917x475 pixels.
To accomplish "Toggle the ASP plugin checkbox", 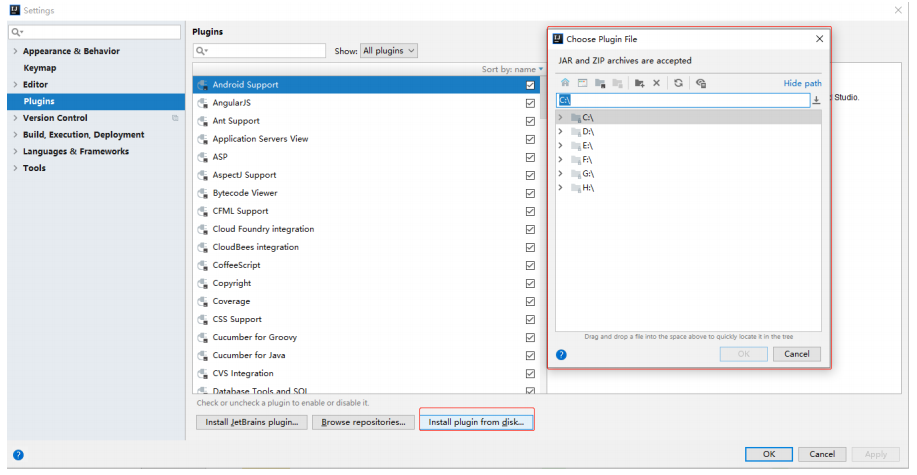I will [x=530, y=157].
